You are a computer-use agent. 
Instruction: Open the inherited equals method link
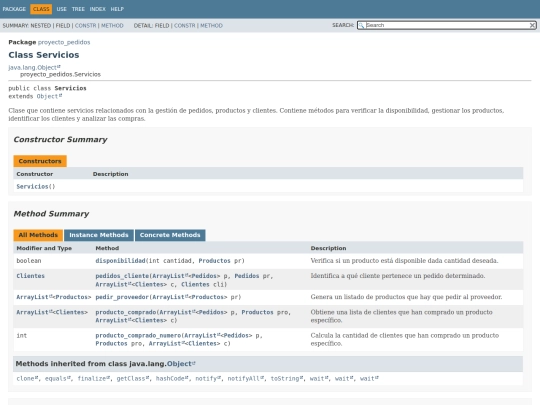(58, 378)
